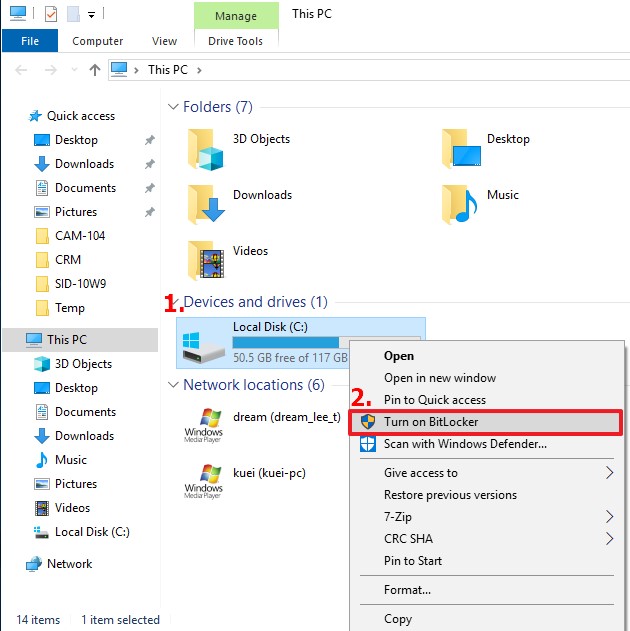Collapse the Devices and drives section
The image size is (630, 631).
[174, 302]
